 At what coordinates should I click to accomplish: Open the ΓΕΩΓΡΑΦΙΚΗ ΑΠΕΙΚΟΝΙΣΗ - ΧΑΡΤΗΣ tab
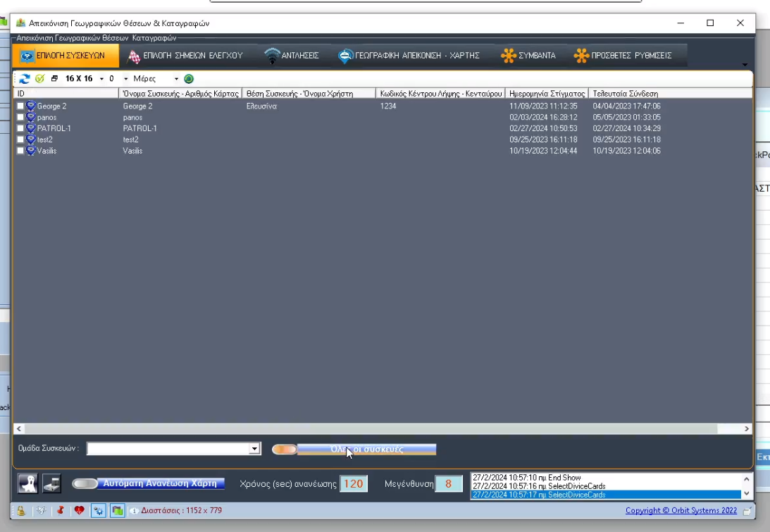(x=408, y=55)
